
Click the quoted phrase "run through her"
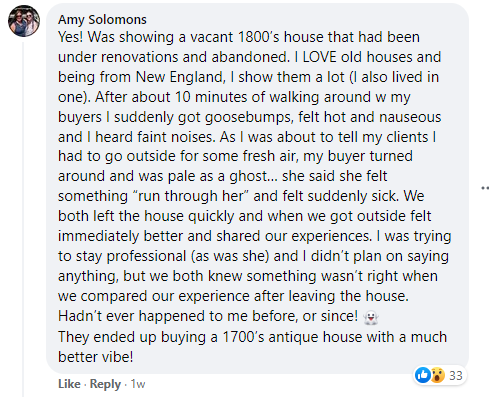coord(194,196)
